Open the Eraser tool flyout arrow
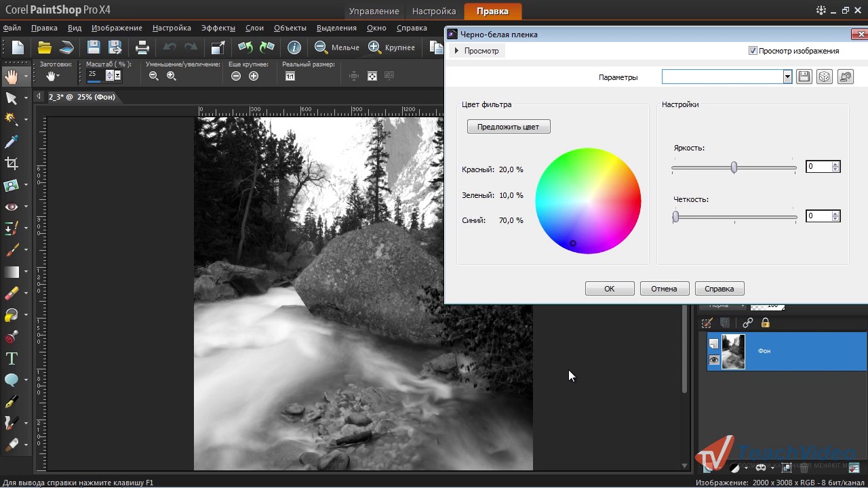Image resolution: width=868 pixels, height=488 pixels. [x=26, y=293]
